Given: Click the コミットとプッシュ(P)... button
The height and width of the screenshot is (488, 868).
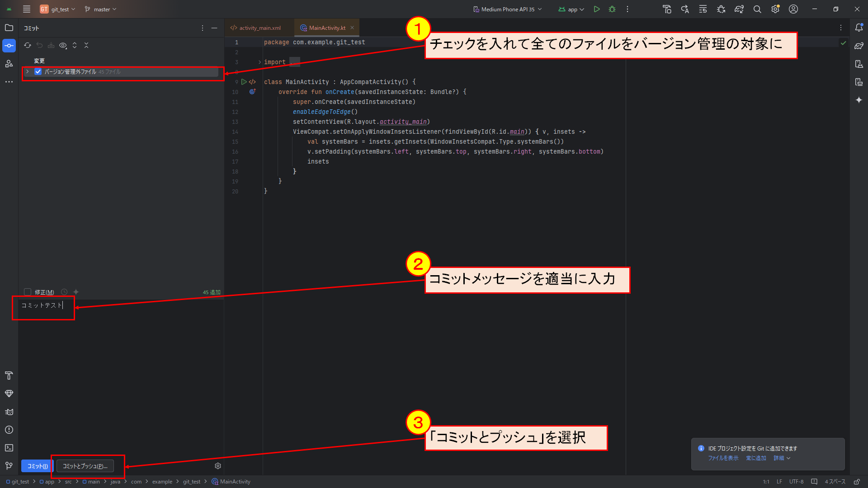Looking at the screenshot, I should (85, 466).
